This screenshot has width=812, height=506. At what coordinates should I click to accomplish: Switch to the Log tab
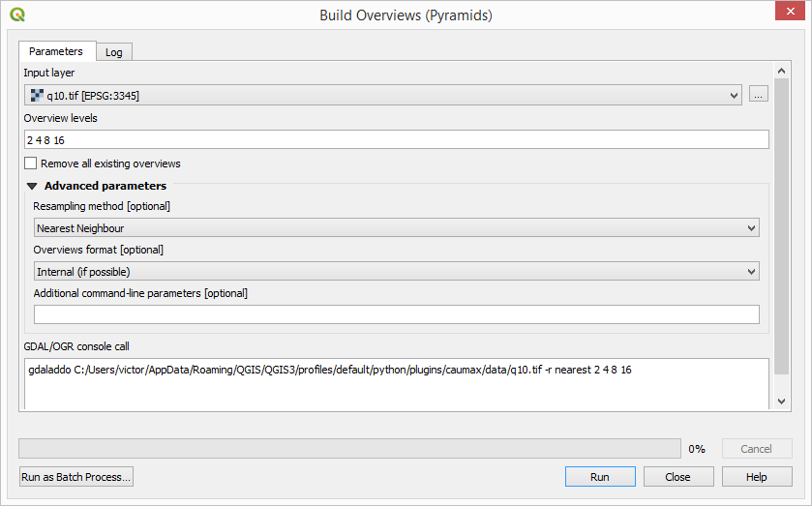coord(114,52)
